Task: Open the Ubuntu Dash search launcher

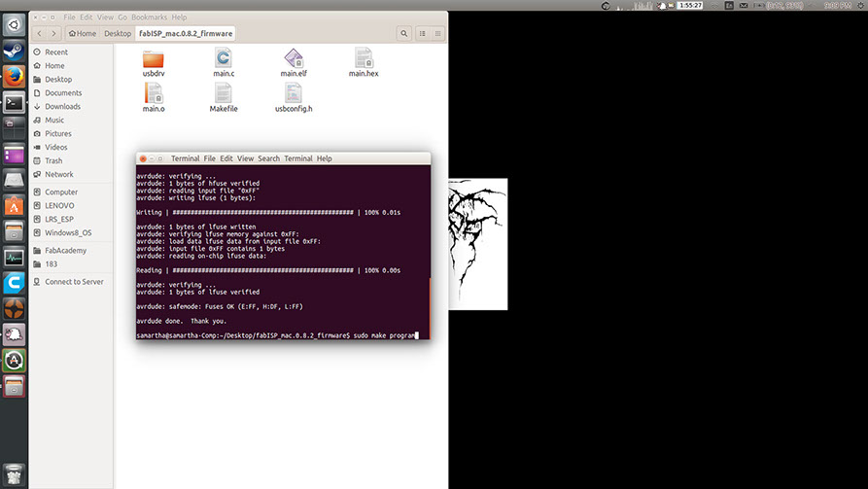Action: (x=14, y=25)
